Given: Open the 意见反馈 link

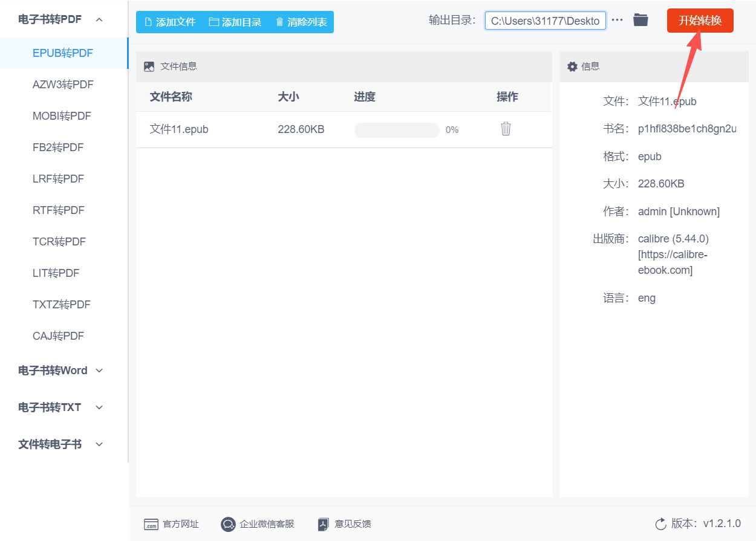Looking at the screenshot, I should point(353,524).
